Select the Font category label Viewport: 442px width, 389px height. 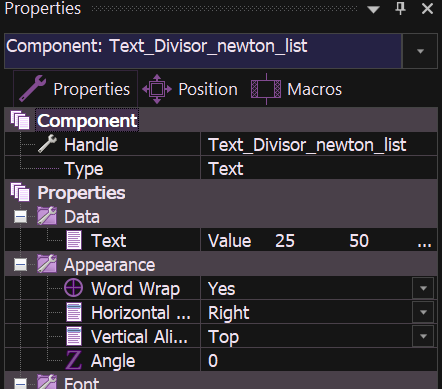click(81, 383)
